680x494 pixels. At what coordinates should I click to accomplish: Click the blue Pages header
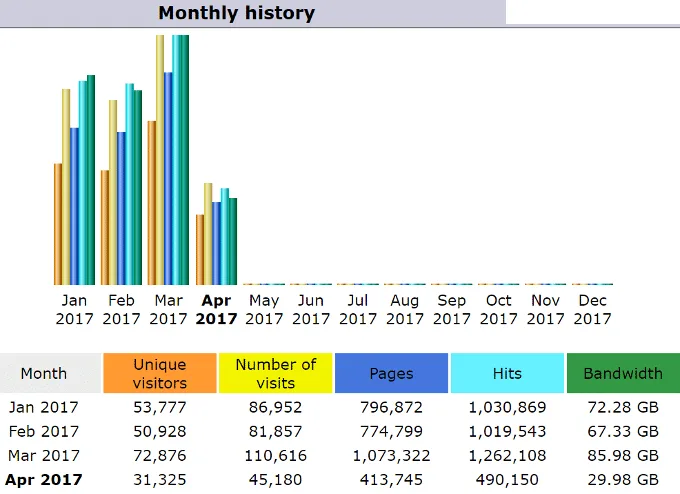[391, 373]
